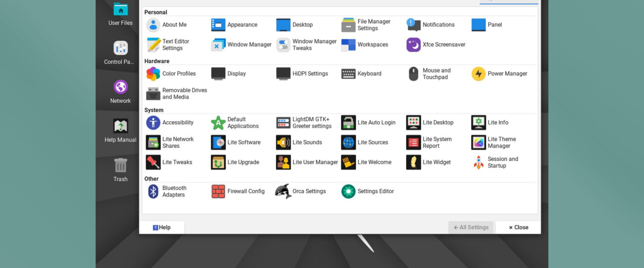The image size is (644, 268).
Task: Open Lite Theme Manager
Action: tap(494, 142)
